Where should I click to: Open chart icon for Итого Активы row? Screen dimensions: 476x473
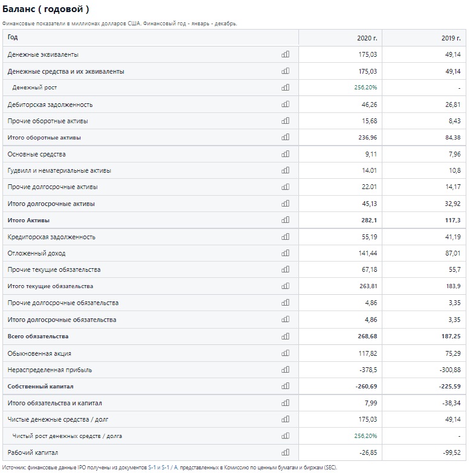coord(285,219)
